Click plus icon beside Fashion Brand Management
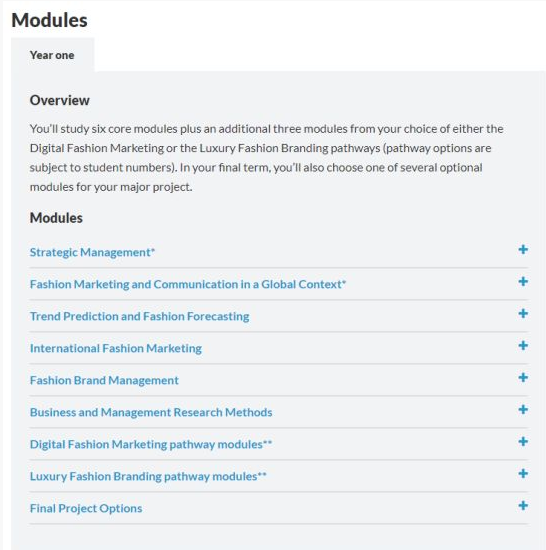The height and width of the screenshot is (550, 546). click(523, 377)
